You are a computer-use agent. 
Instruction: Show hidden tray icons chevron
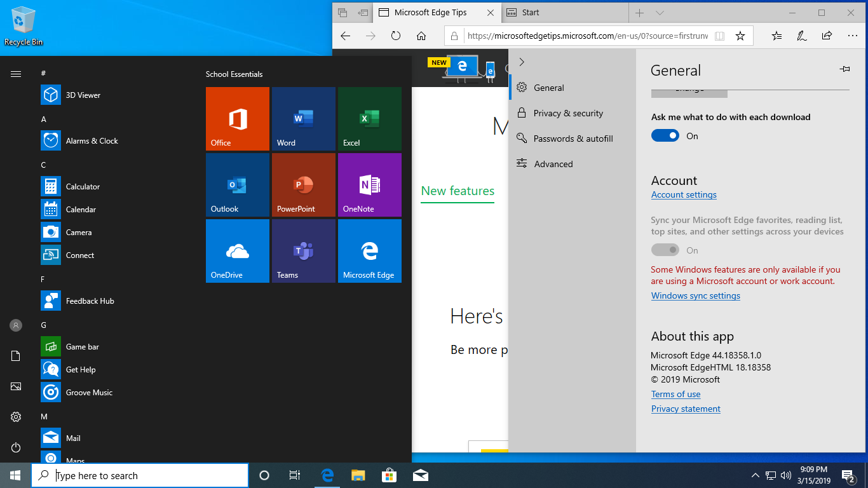756,475
